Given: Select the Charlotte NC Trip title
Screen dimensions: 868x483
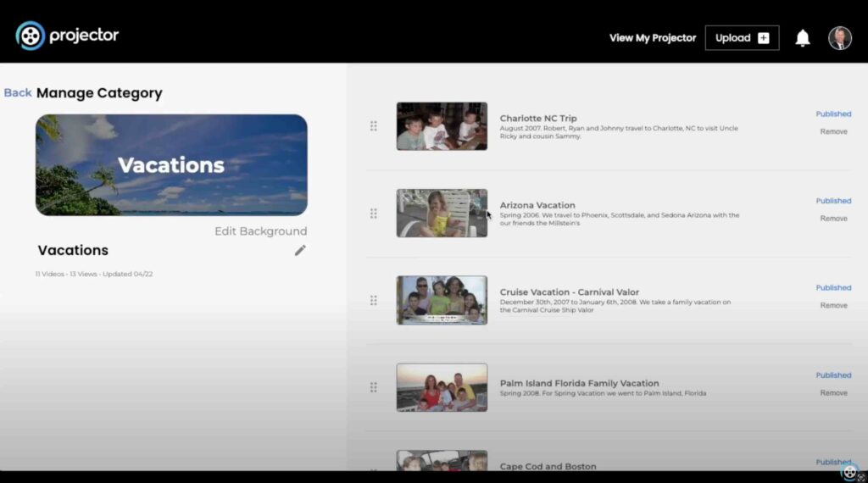Looking at the screenshot, I should pos(538,119).
